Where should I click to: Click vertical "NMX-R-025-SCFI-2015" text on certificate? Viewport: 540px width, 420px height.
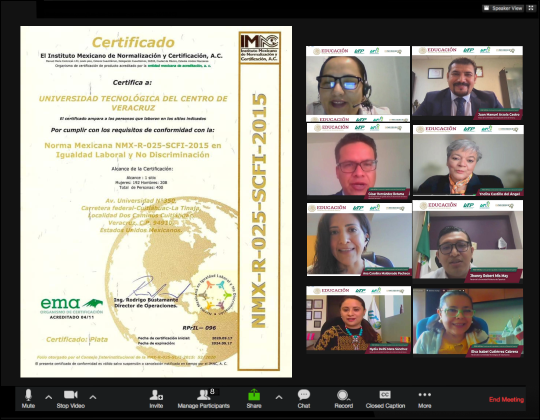coord(259,210)
